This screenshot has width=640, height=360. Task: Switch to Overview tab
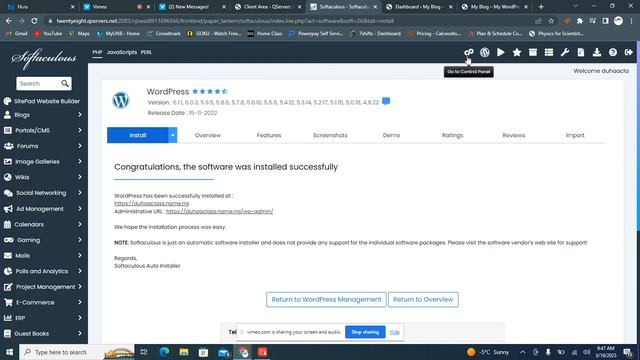pos(208,135)
